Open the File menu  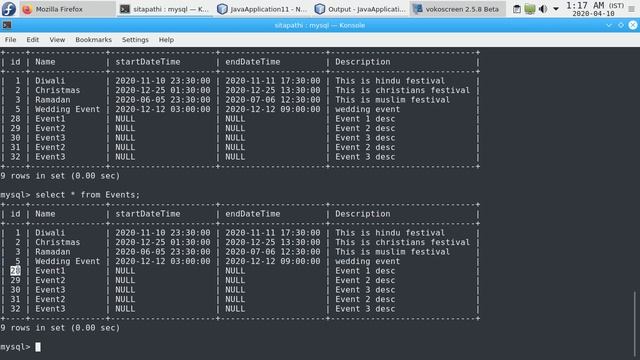pos(11,40)
